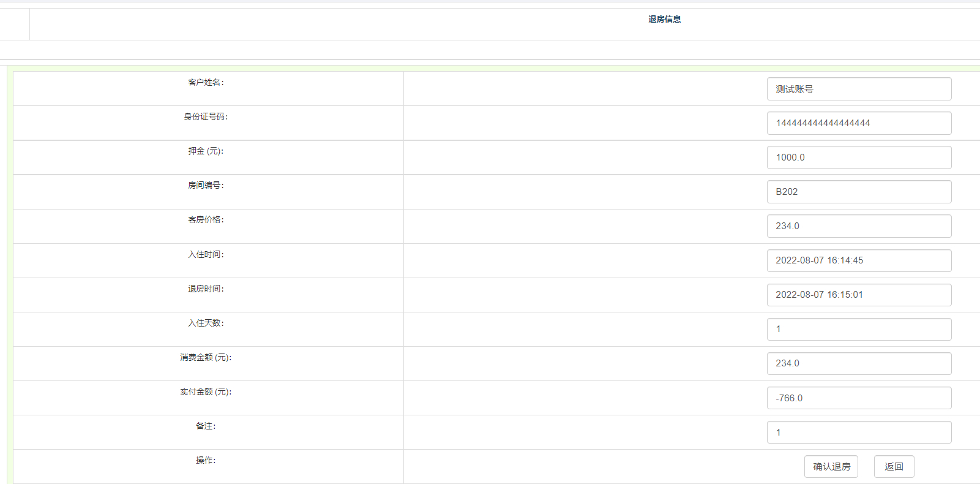The image size is (980, 484).
Task: Click the 房间编号 label
Action: point(206,185)
